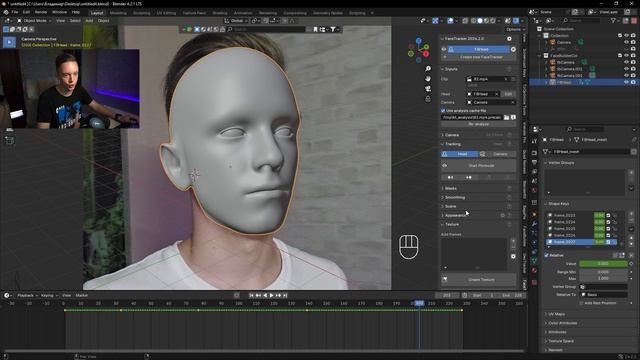
Task: Click the outliner filter funnel icon
Action: click(613, 20)
